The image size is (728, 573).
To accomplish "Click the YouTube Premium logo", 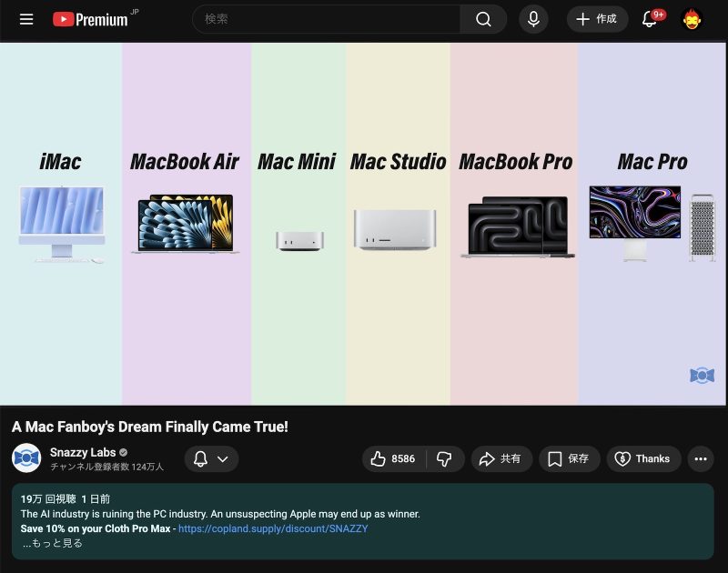I will pyautogui.click(x=90, y=19).
